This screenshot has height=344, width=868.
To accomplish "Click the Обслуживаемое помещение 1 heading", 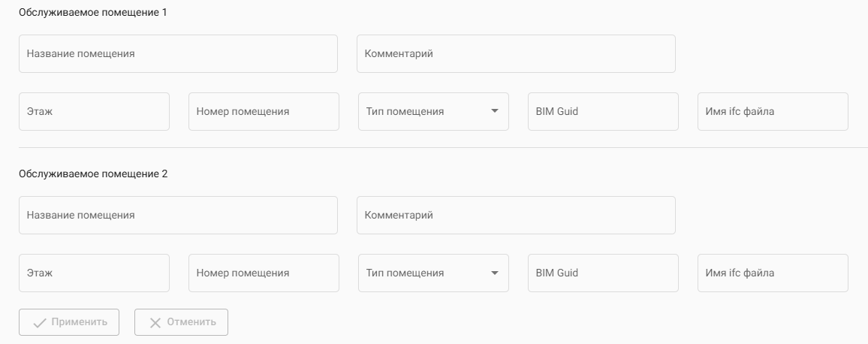I will [x=93, y=13].
